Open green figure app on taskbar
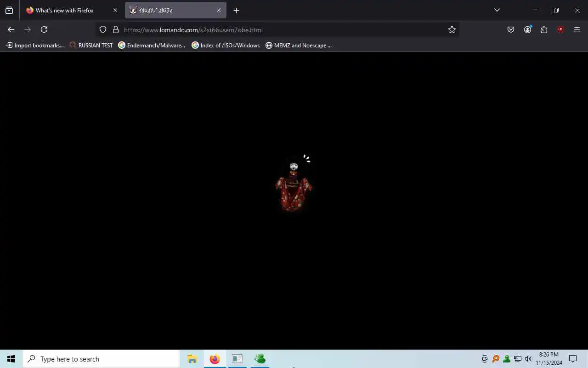Viewport: 588px width, 368px height. [x=260, y=359]
